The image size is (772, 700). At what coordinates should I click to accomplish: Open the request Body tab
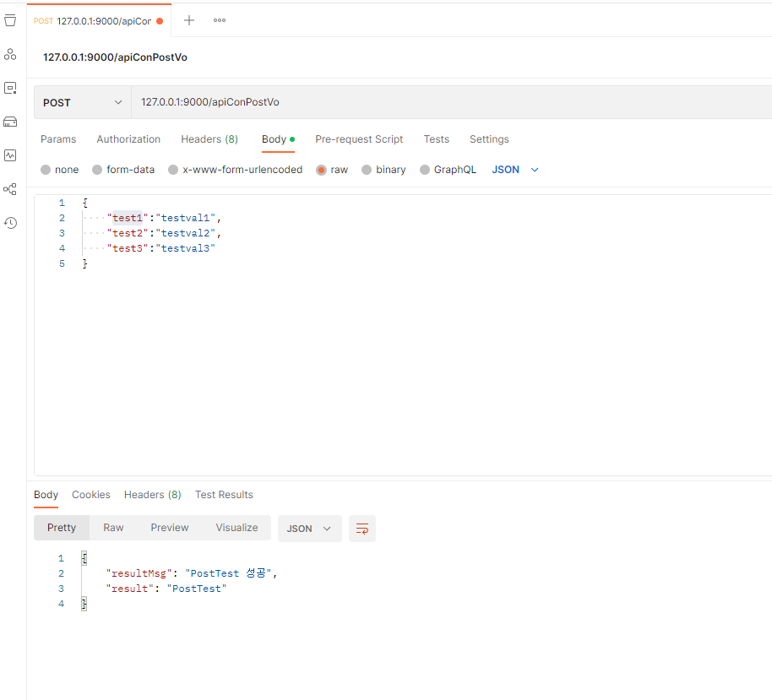pyautogui.click(x=278, y=139)
